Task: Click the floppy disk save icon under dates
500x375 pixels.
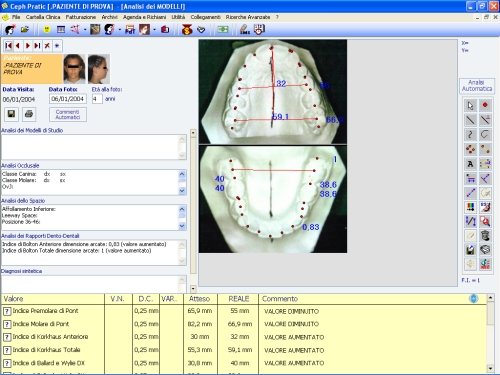Action: pyautogui.click(x=11, y=114)
